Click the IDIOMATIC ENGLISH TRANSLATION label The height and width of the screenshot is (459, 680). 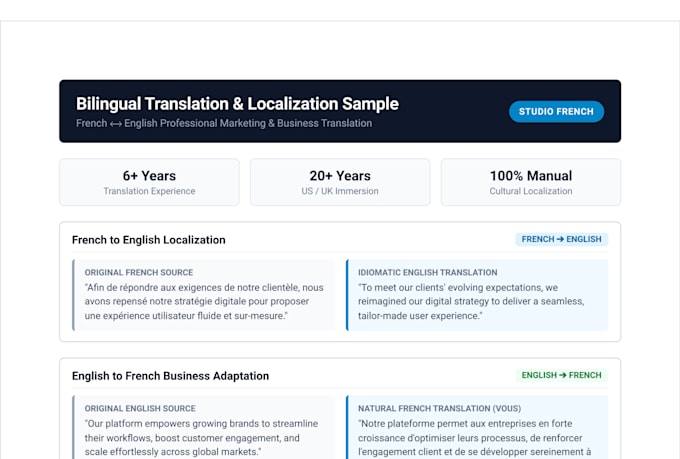[x=428, y=272]
